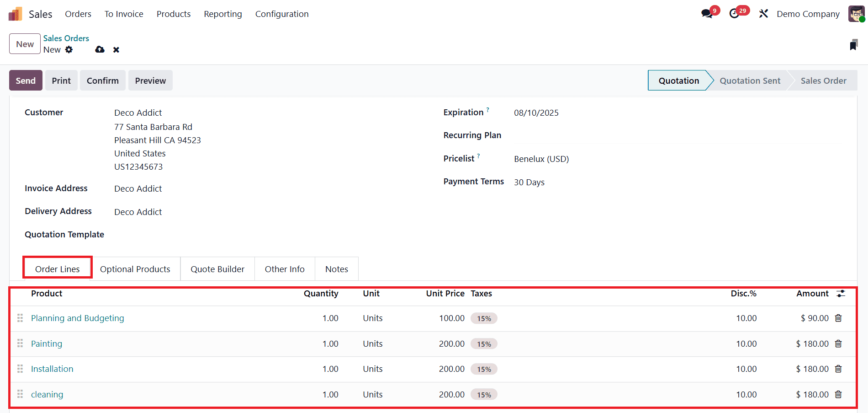868x413 pixels.
Task: Confirm the quotation
Action: (x=103, y=80)
